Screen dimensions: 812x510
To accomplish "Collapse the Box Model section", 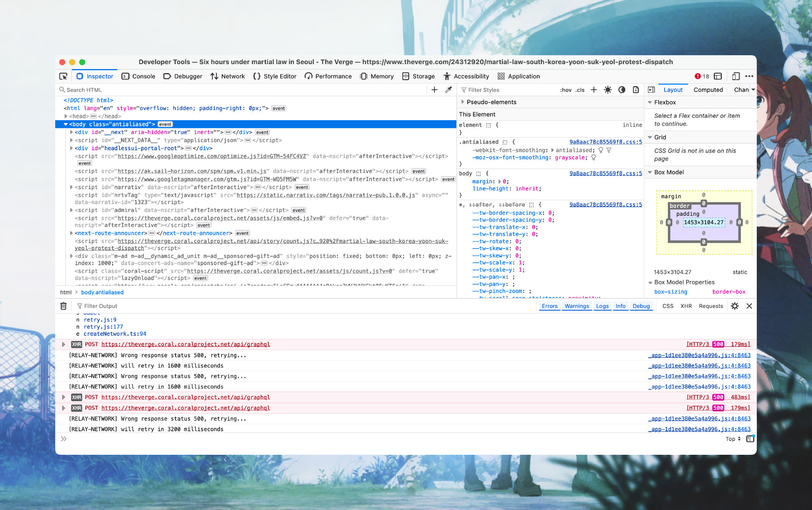I will click(650, 172).
